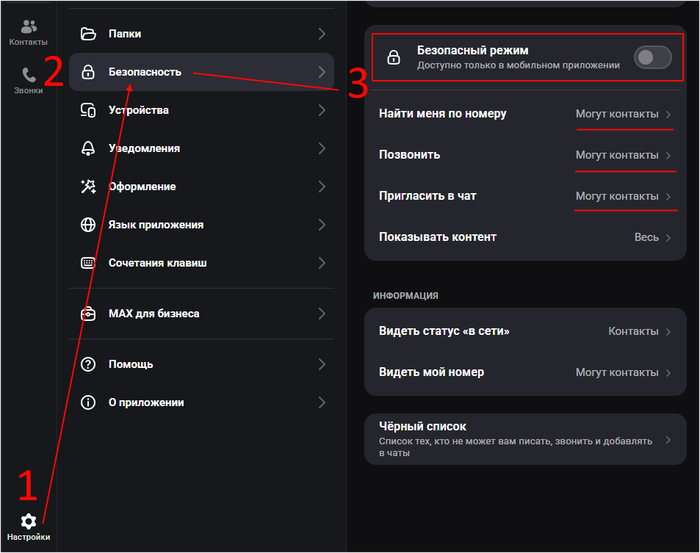
Task: Change Пригласить в чат value Могут контакты
Action: click(x=617, y=196)
